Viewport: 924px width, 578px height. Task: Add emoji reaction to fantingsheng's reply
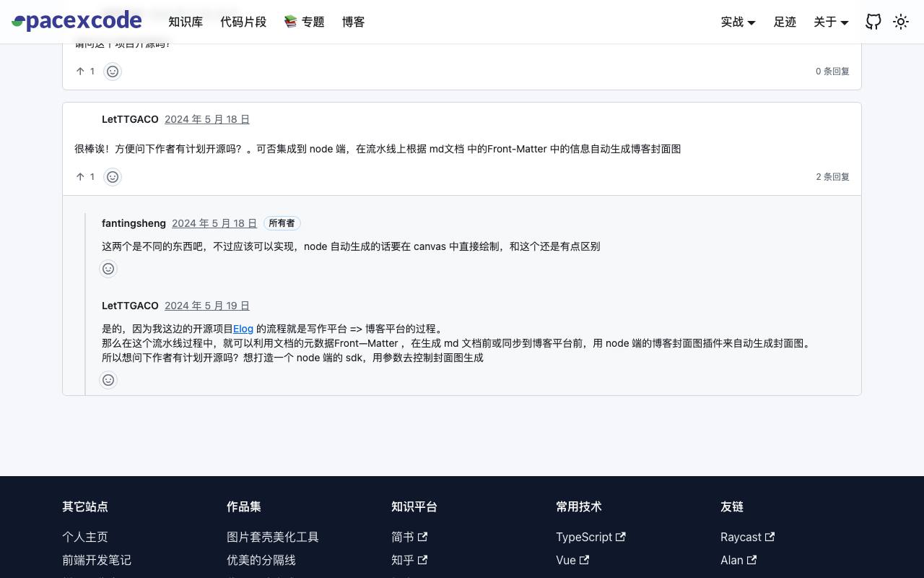108,269
